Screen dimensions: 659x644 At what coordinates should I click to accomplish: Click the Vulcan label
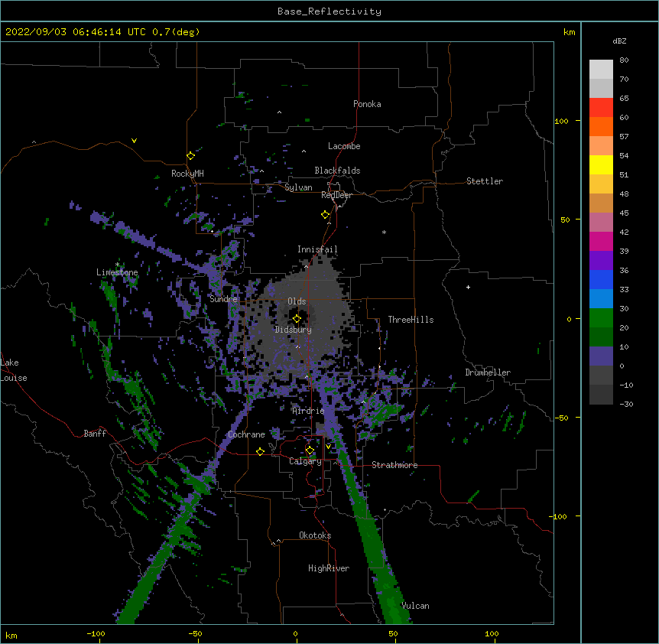[x=415, y=606]
